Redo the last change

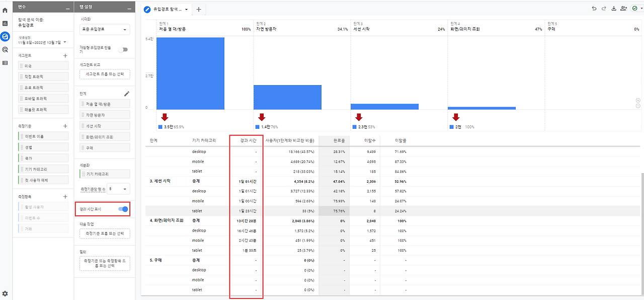[604, 8]
